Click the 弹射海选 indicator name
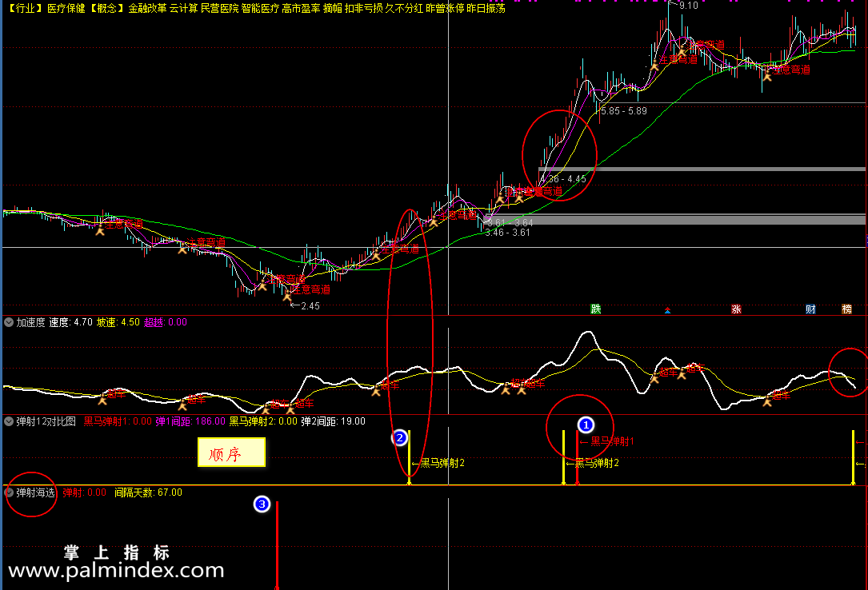 click(x=35, y=492)
